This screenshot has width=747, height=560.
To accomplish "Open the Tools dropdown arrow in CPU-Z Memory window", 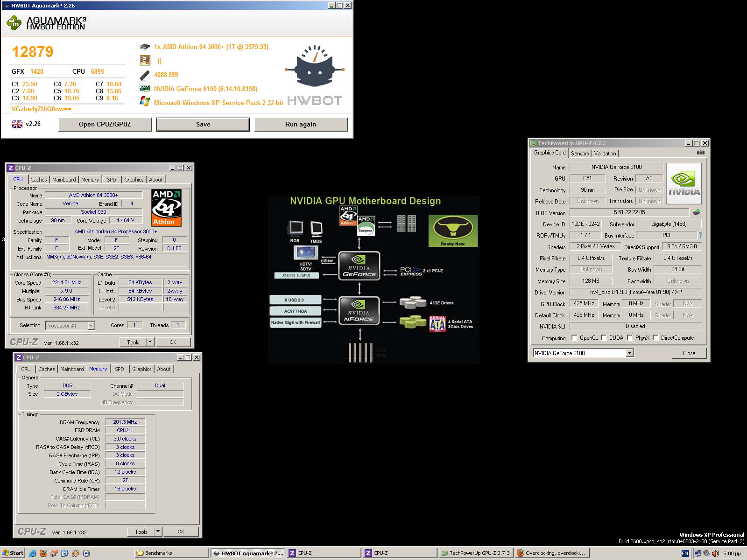I will coord(158,532).
